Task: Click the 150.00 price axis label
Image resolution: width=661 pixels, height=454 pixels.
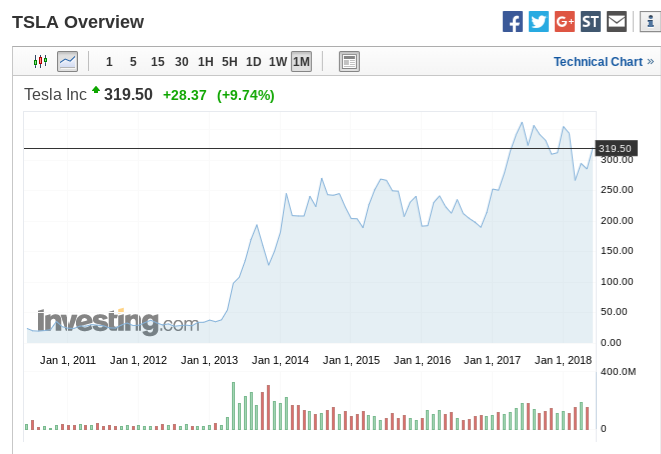Action: (x=617, y=251)
